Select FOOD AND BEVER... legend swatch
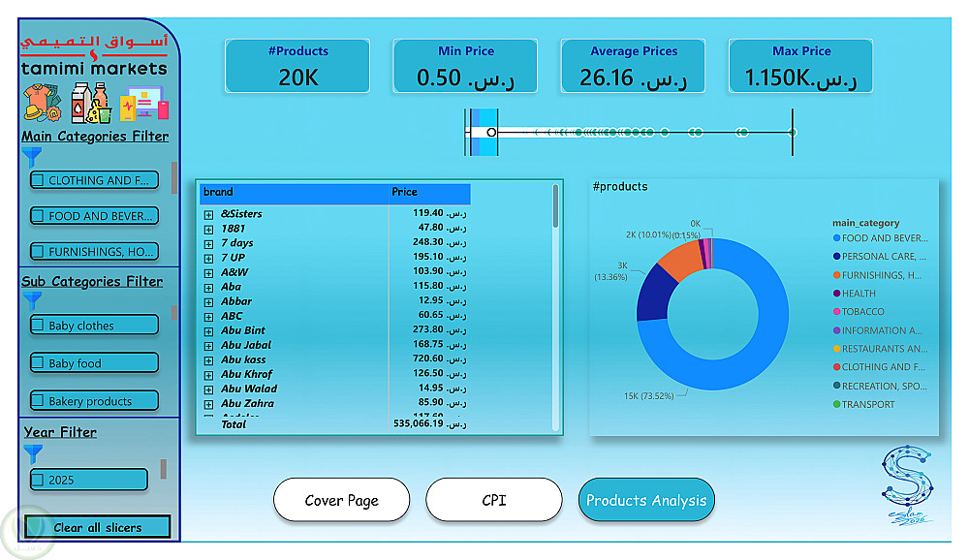Screen dimensions: 969x560 [x=837, y=238]
